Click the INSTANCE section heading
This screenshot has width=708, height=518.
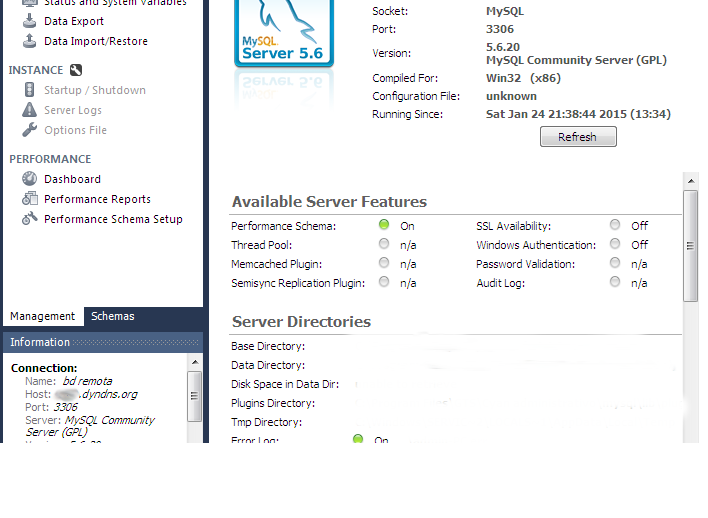36,70
